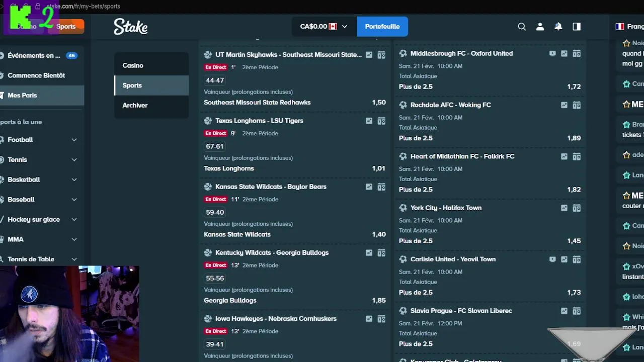644x362 pixels.
Task: Toggle the chat side panel icon
Action: coord(577,27)
